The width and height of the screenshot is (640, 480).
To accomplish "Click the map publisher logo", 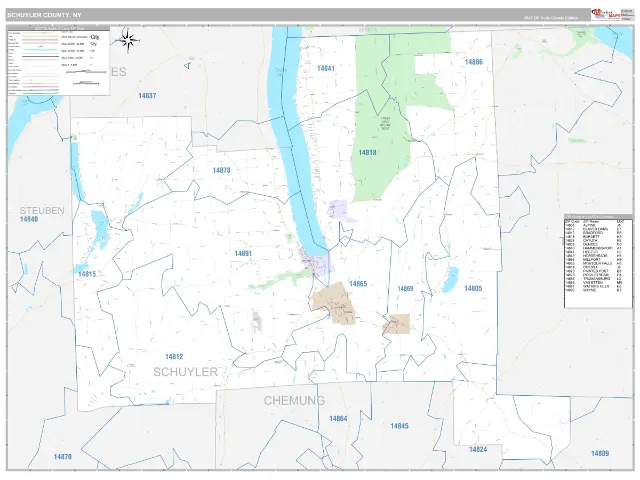I will [x=606, y=15].
